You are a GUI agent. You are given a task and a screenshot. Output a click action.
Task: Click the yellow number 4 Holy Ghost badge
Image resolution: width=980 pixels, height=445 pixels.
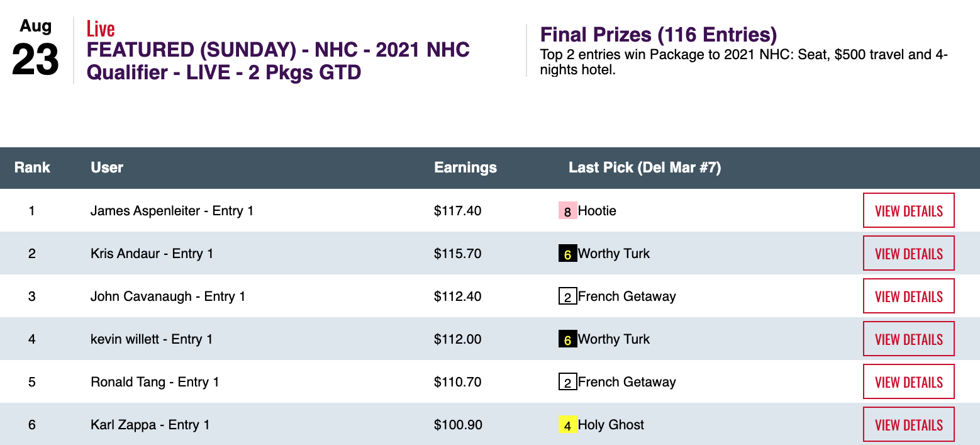(x=567, y=425)
